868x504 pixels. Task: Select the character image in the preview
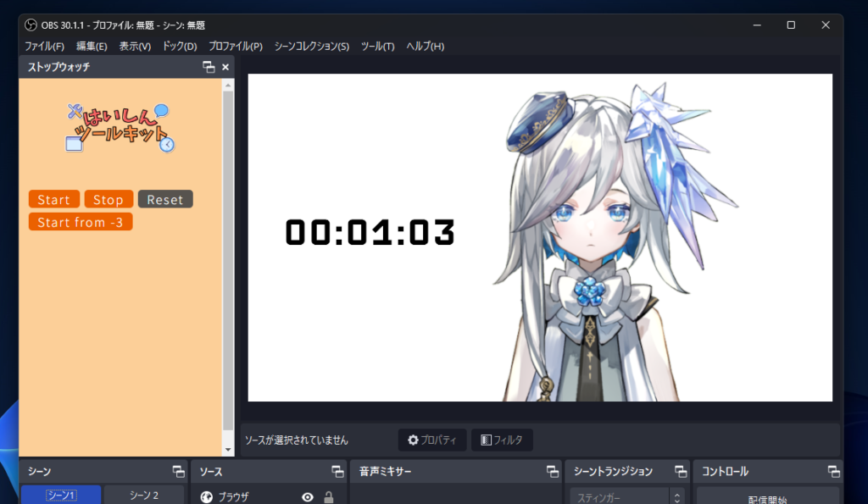615,241
